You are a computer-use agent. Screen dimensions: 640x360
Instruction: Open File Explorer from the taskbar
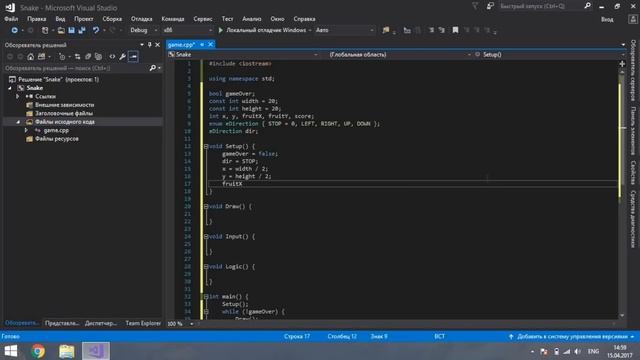[x=67, y=351]
